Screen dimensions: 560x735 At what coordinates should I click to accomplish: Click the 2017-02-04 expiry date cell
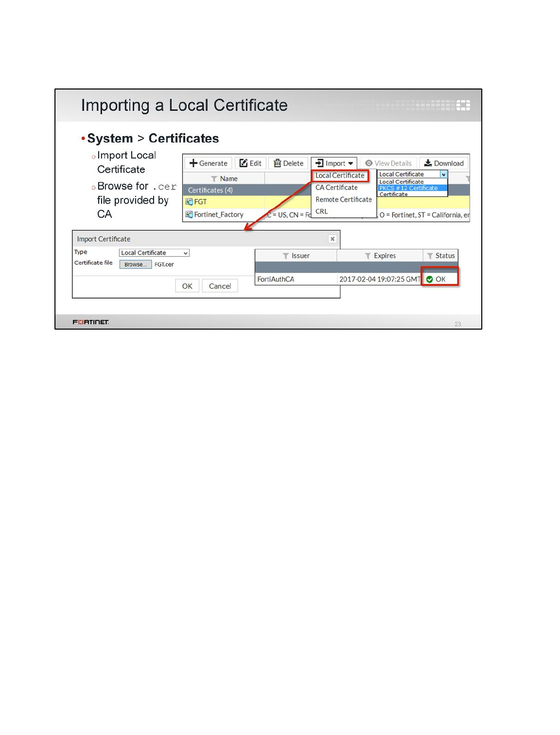coord(379,279)
